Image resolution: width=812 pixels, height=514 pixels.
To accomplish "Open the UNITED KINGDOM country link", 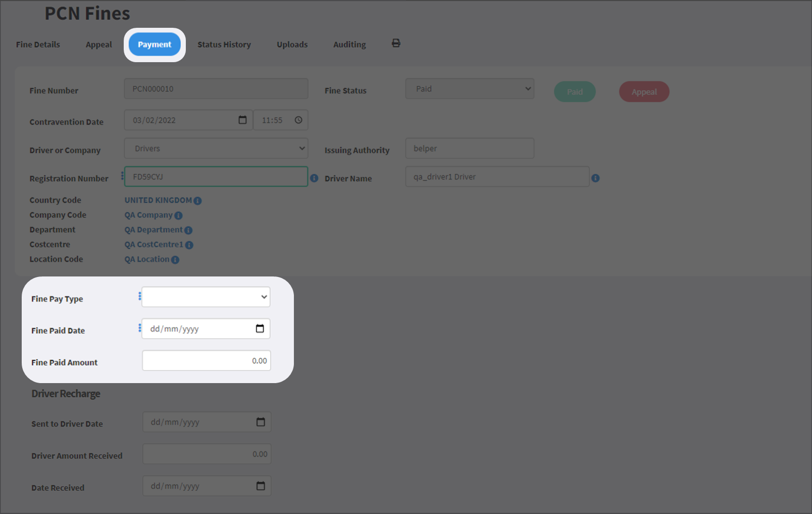I will (x=158, y=200).
